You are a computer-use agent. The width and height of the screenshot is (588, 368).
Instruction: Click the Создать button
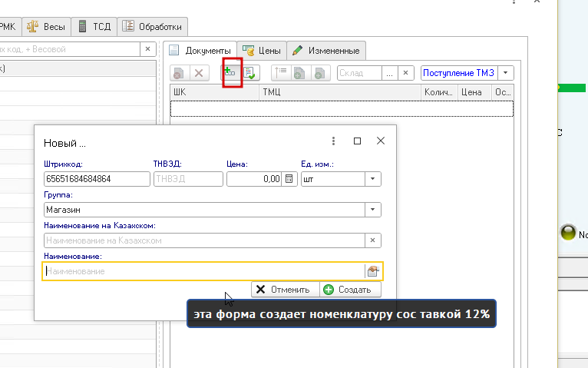[x=350, y=290]
